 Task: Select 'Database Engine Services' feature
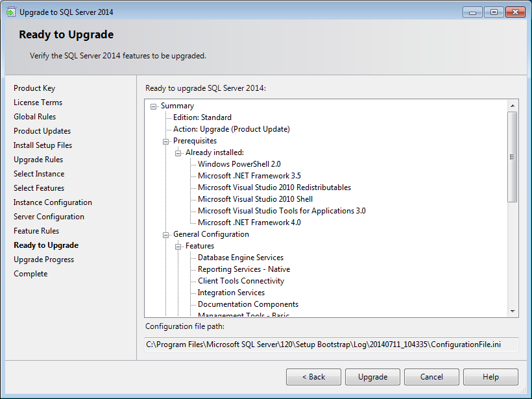241,258
